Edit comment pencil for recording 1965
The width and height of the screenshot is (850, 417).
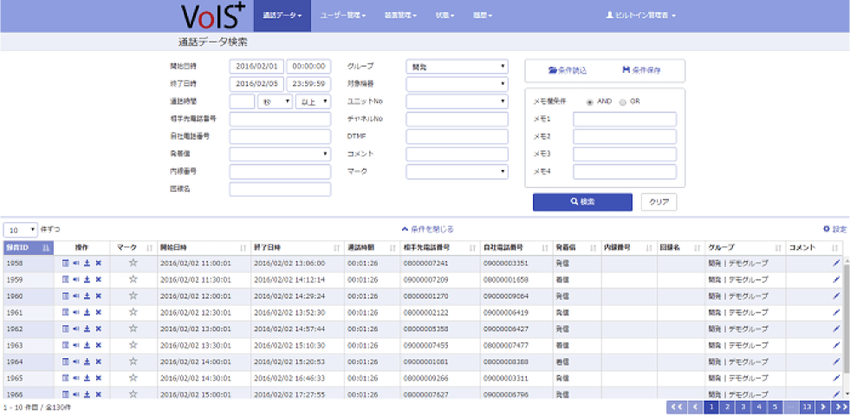point(836,377)
